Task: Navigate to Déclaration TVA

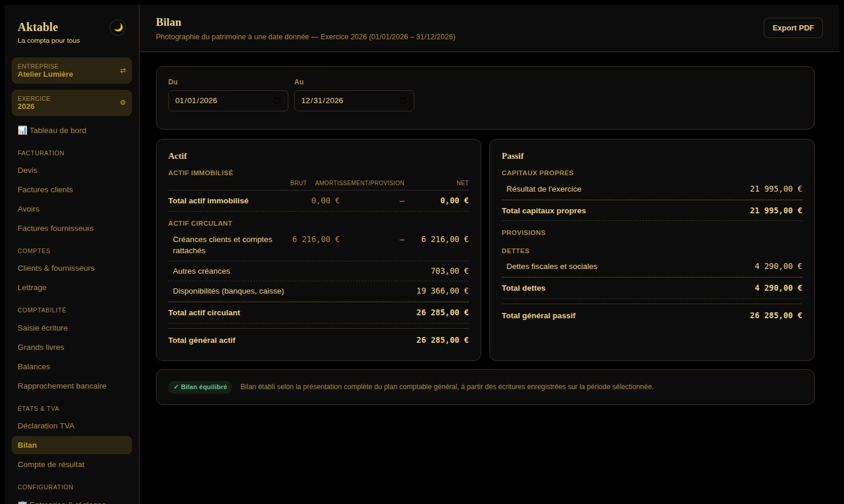Action: coord(46,426)
